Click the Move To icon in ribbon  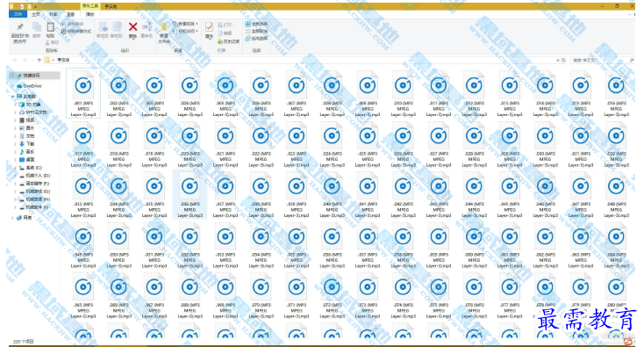(104, 27)
